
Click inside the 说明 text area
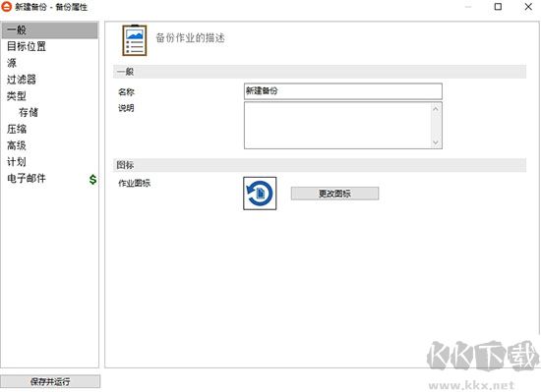tap(337, 126)
